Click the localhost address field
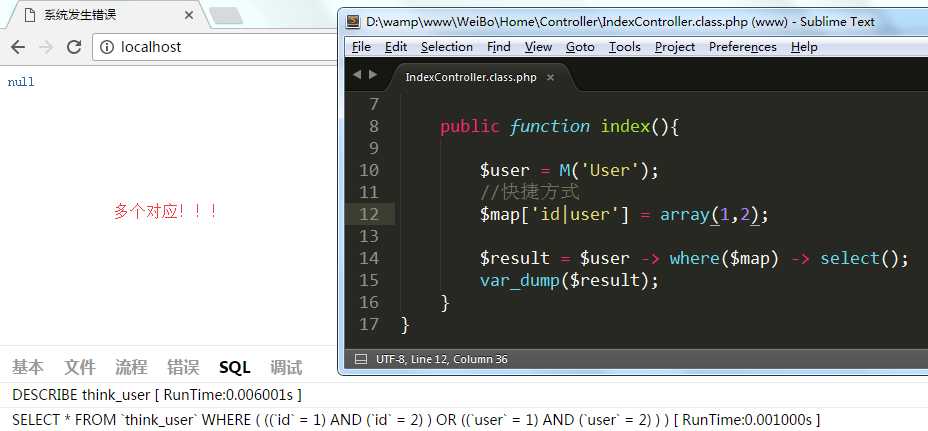 pos(214,47)
